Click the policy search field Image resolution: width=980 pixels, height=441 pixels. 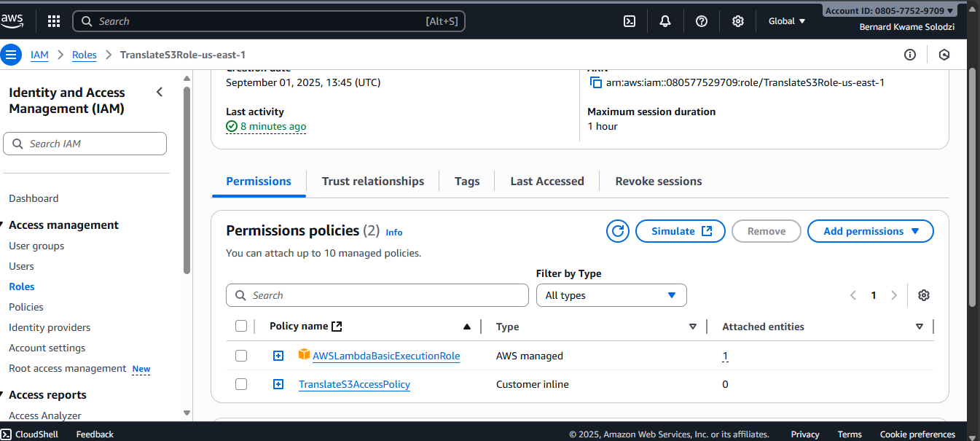click(377, 295)
